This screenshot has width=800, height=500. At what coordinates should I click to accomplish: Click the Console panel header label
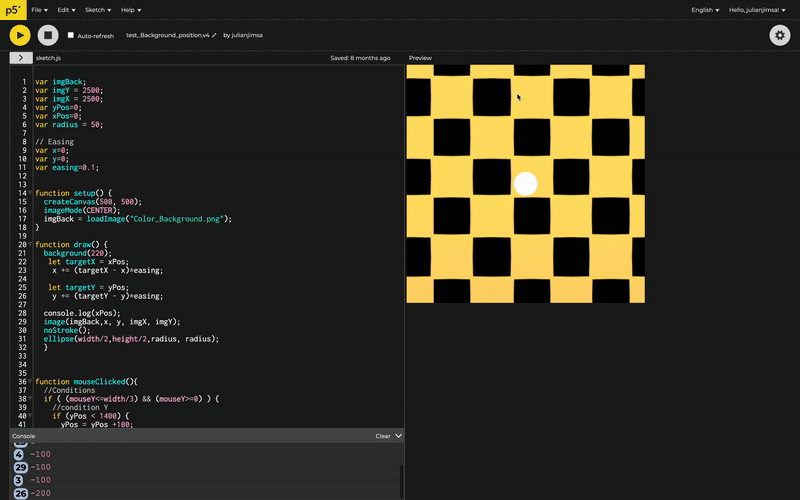coord(23,436)
